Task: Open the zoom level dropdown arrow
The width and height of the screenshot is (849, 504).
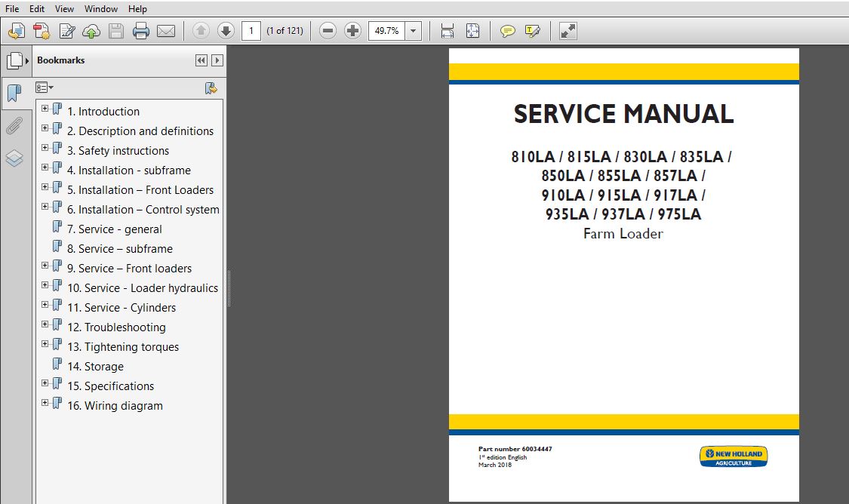Action: point(413,31)
